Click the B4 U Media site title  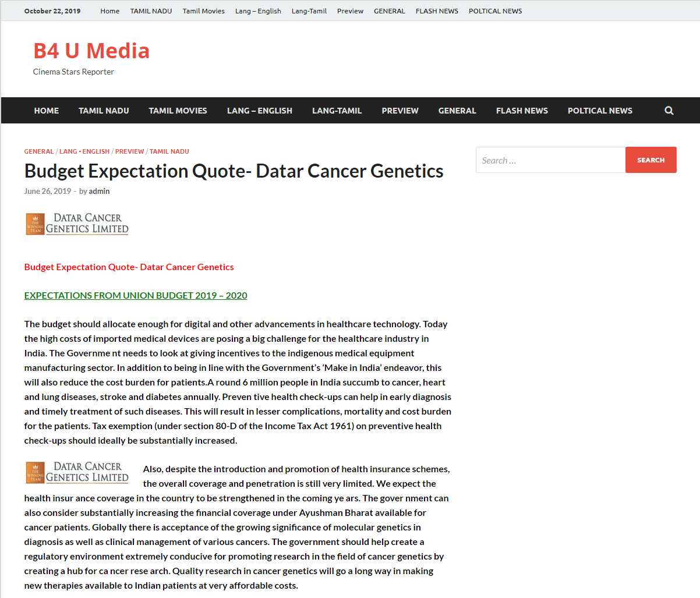[x=91, y=51]
